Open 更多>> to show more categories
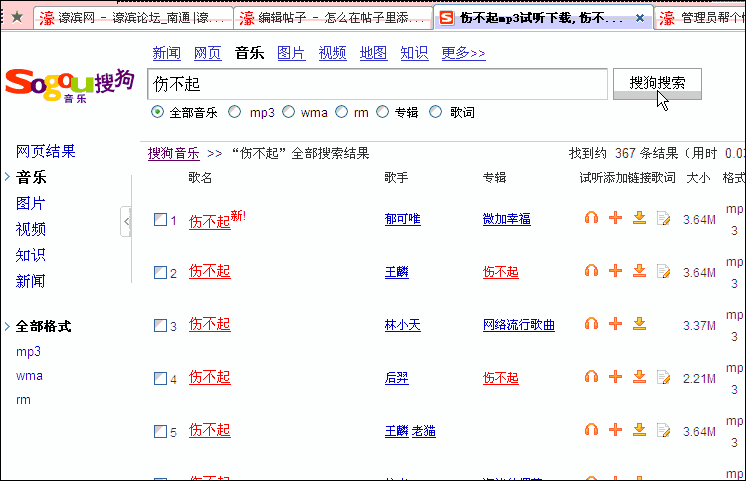 (x=463, y=53)
